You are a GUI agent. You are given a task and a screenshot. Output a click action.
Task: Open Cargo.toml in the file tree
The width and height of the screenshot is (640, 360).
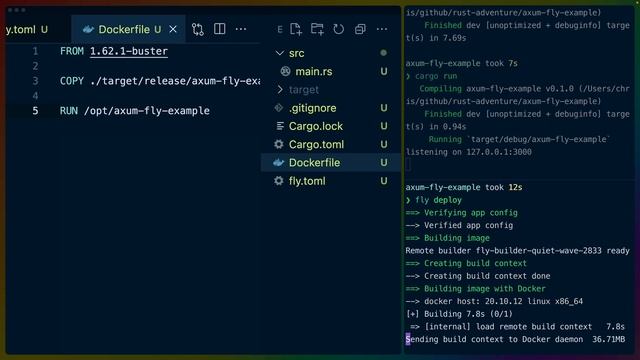pos(316,144)
